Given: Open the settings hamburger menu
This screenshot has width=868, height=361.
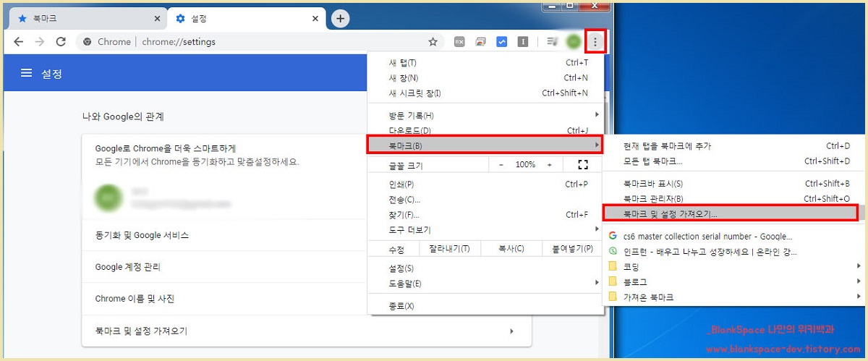Looking at the screenshot, I should (26, 73).
